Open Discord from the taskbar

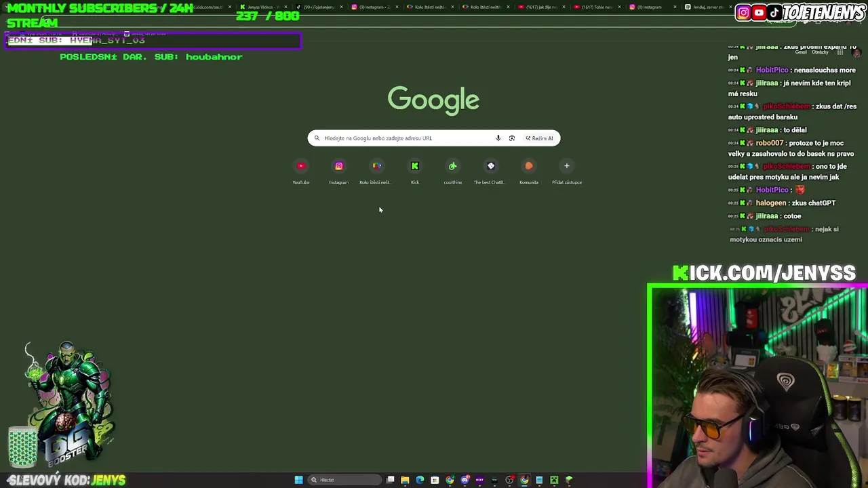[465, 480]
